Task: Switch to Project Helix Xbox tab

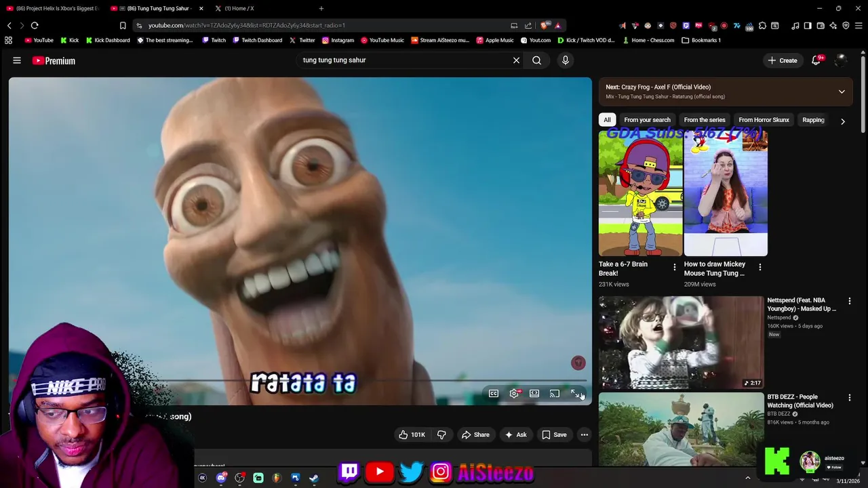Action: coord(53,8)
